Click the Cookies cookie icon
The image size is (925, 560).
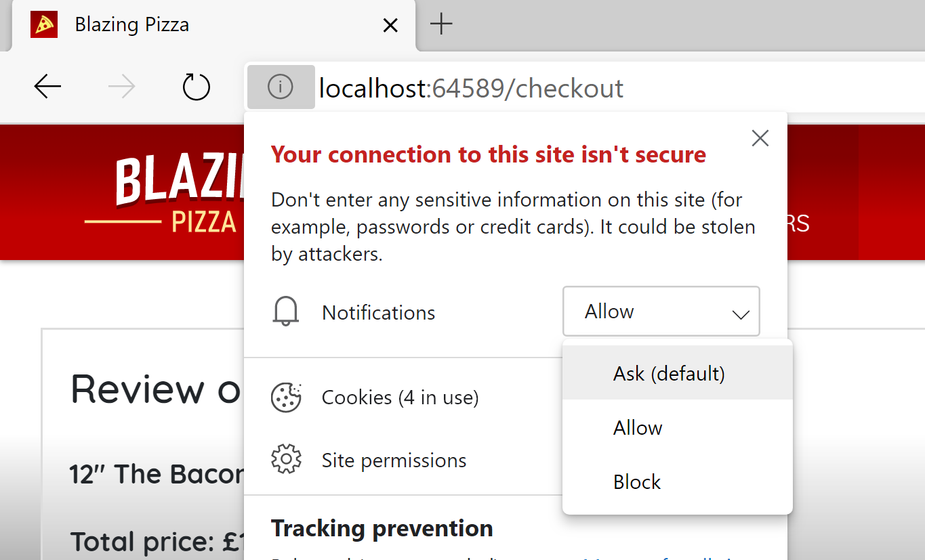pos(285,397)
